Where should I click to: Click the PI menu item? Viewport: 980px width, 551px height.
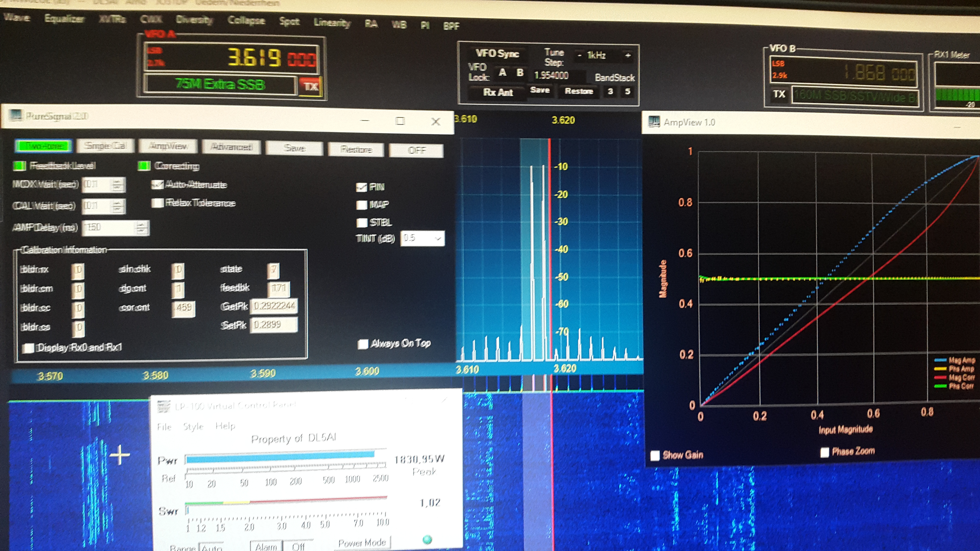pyautogui.click(x=425, y=26)
